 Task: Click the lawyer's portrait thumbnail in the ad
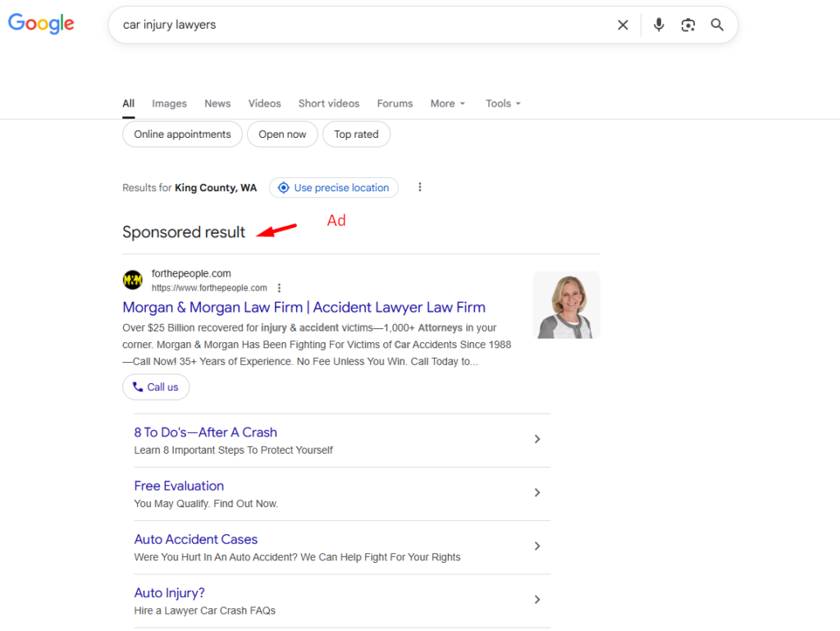pyautogui.click(x=566, y=304)
